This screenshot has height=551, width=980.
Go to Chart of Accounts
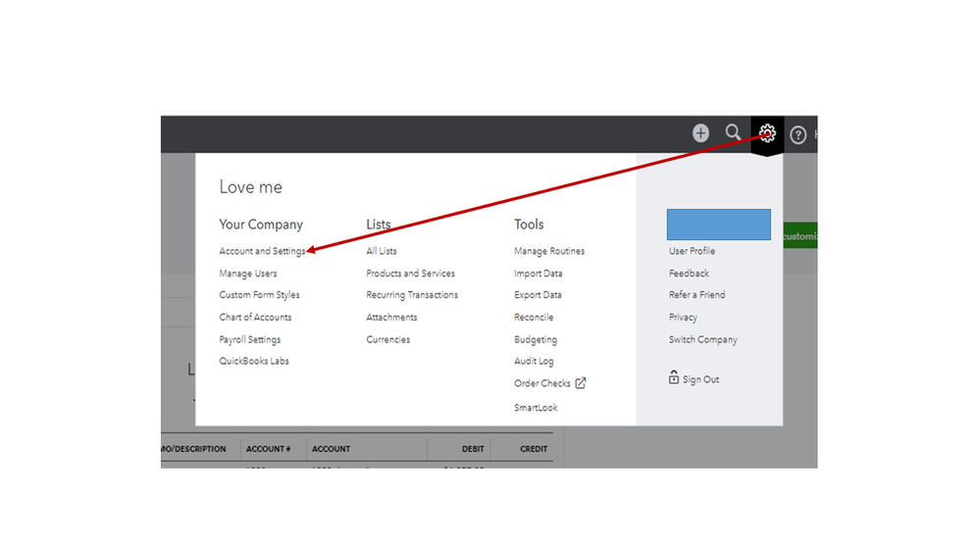coord(255,318)
